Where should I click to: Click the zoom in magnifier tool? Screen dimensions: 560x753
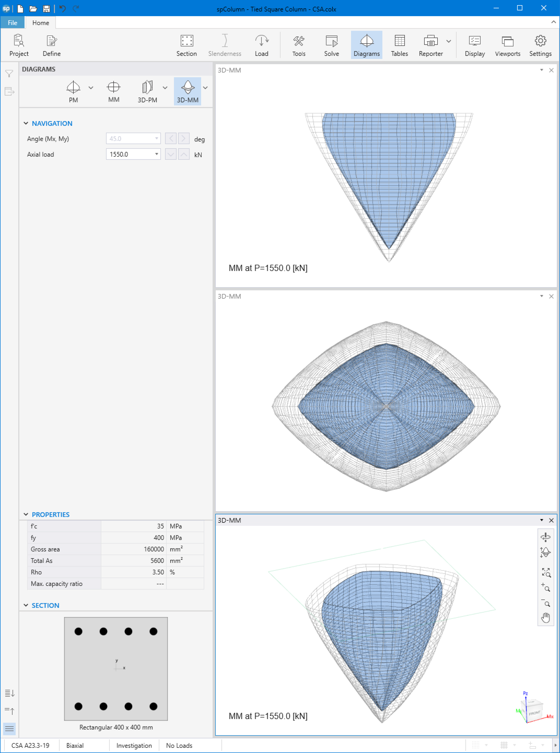click(x=545, y=587)
